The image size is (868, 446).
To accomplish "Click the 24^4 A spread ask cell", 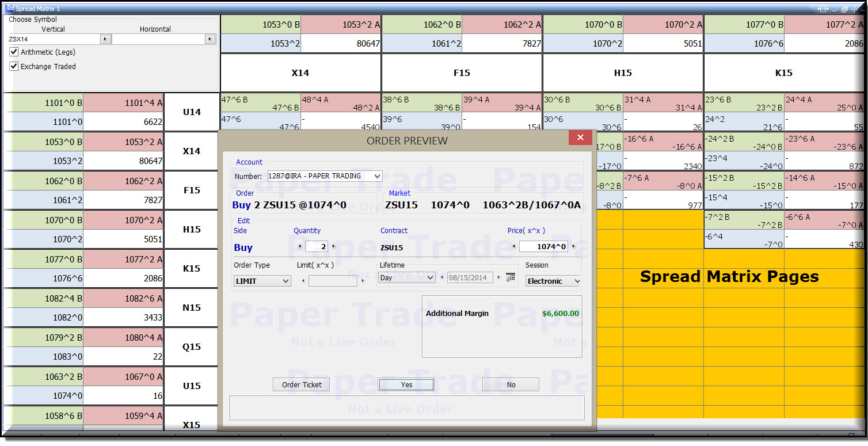I will click(x=824, y=103).
